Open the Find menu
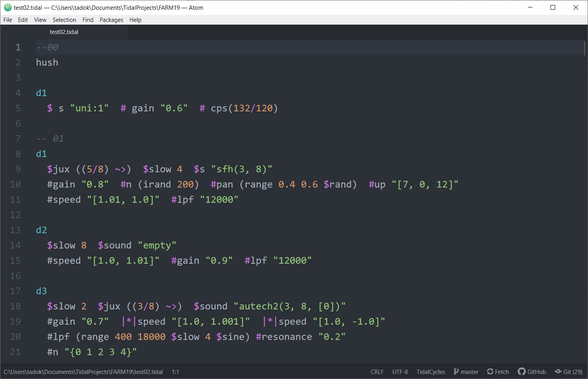The image size is (588, 379). pyautogui.click(x=88, y=20)
